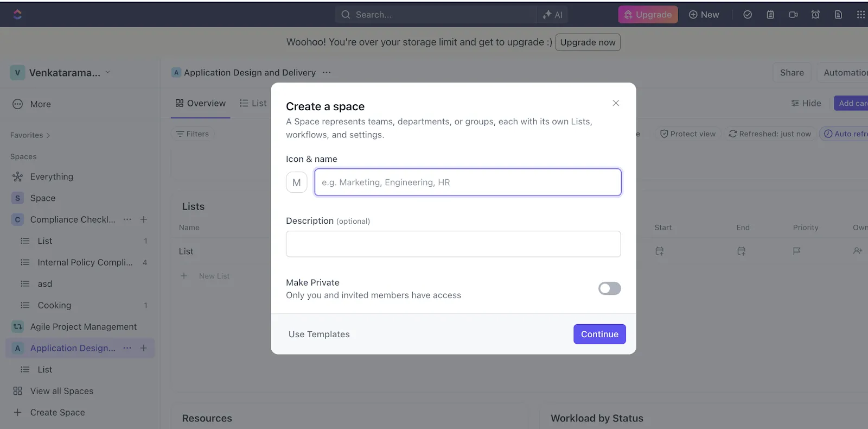Open the New item menu
This screenshot has height=429, width=868.
tap(704, 15)
